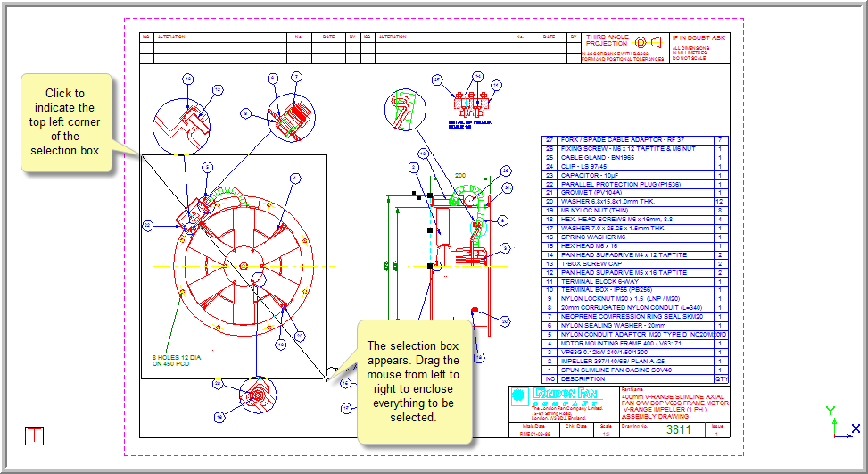The width and height of the screenshot is (868, 474).
Task: Click the 200 dimension on side view
Action: [x=460, y=175]
